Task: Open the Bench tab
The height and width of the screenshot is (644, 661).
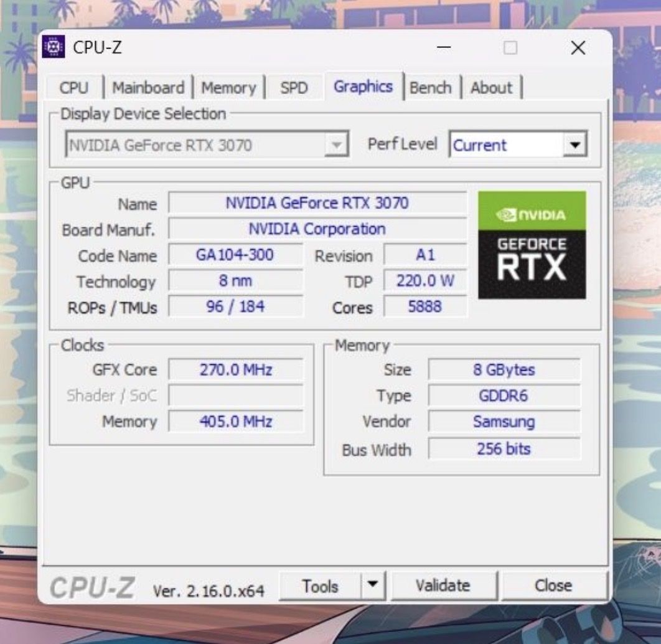Action: point(431,88)
